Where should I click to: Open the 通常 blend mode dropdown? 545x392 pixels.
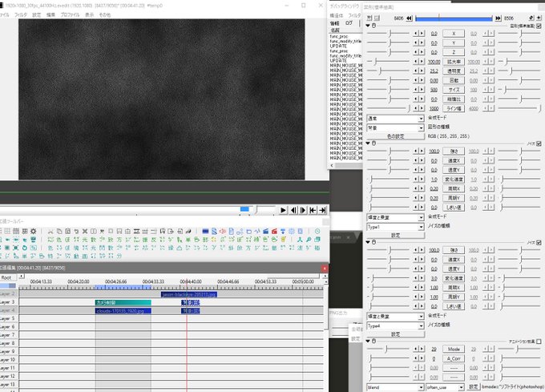396,119
